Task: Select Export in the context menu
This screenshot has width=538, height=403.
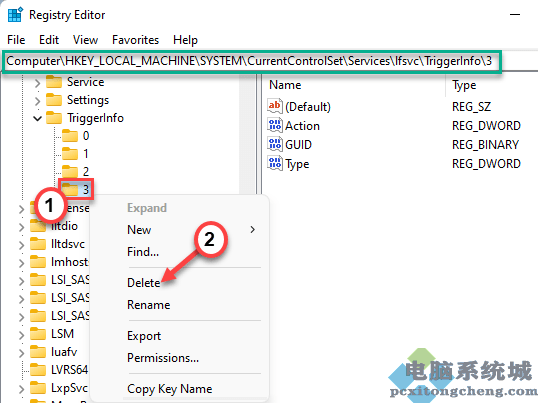Action: pyautogui.click(x=144, y=336)
